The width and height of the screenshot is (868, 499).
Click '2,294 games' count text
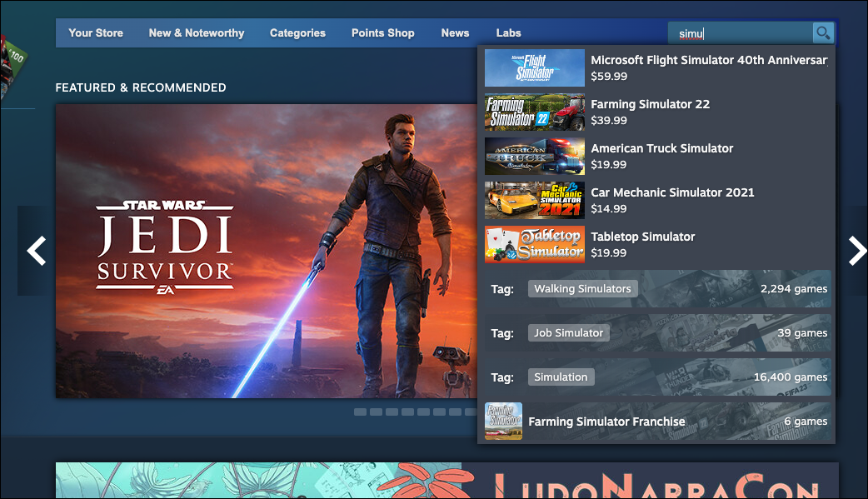pyautogui.click(x=794, y=288)
